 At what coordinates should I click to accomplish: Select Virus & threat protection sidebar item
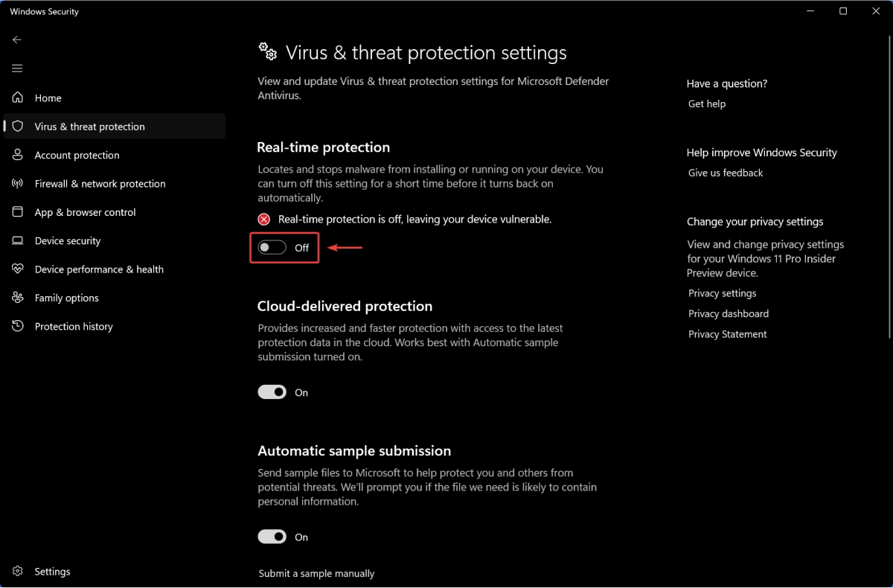[x=115, y=127]
